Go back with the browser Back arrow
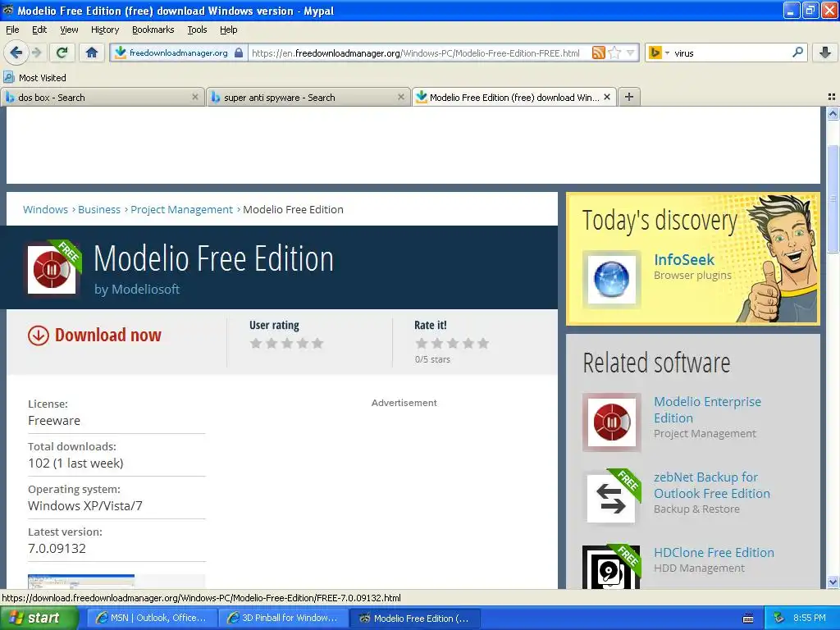 pos(15,52)
